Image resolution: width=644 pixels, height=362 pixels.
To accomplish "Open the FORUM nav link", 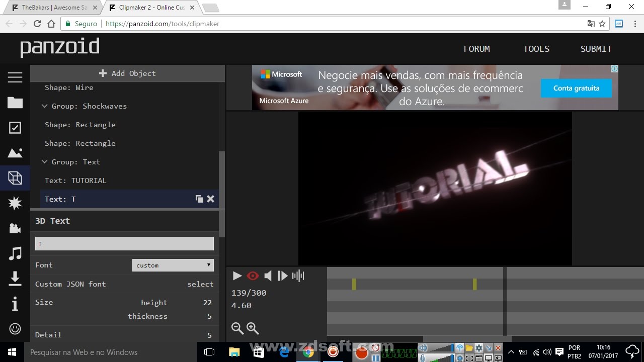I will (x=476, y=49).
